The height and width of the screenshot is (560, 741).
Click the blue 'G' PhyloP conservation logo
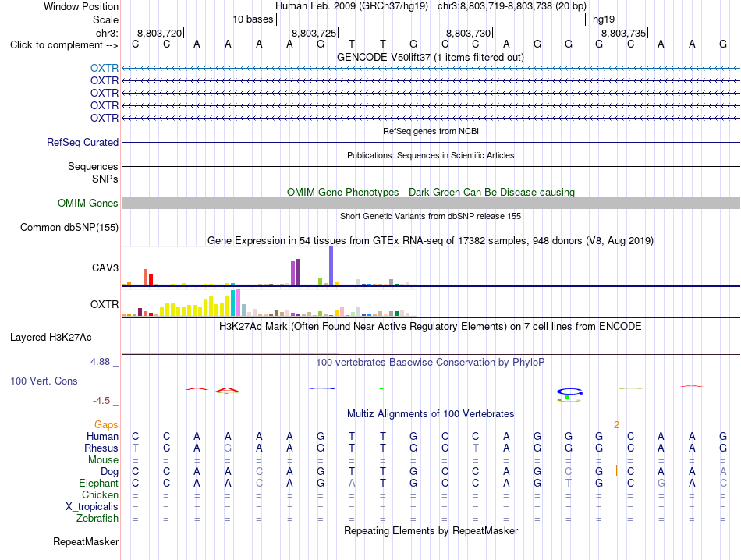point(569,392)
